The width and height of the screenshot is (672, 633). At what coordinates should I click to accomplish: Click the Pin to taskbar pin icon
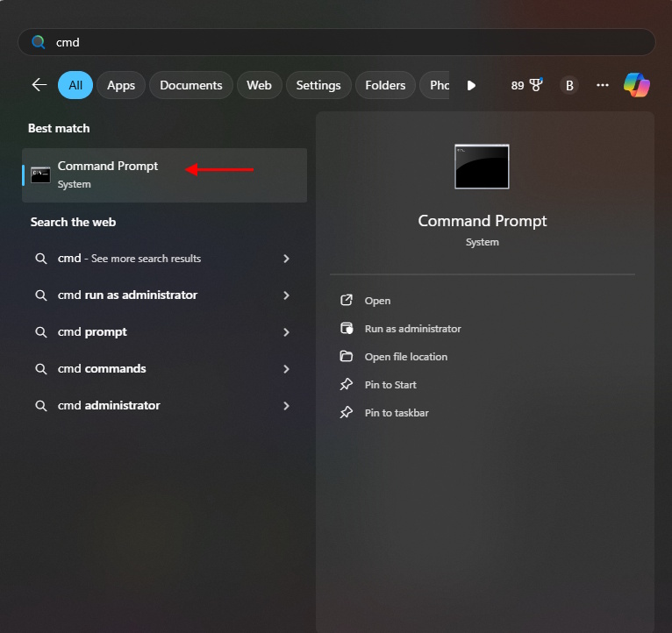[x=347, y=412]
